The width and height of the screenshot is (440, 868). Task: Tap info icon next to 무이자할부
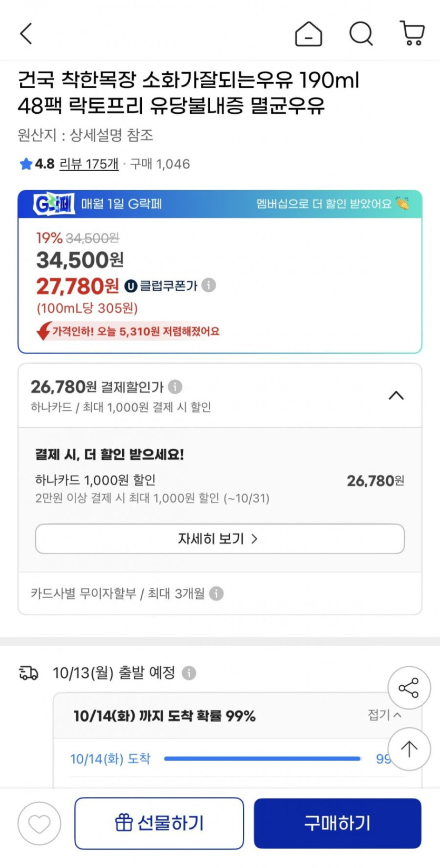click(x=217, y=594)
